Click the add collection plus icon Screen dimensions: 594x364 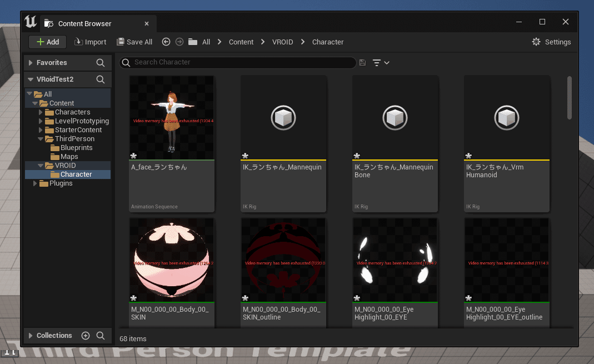click(85, 335)
